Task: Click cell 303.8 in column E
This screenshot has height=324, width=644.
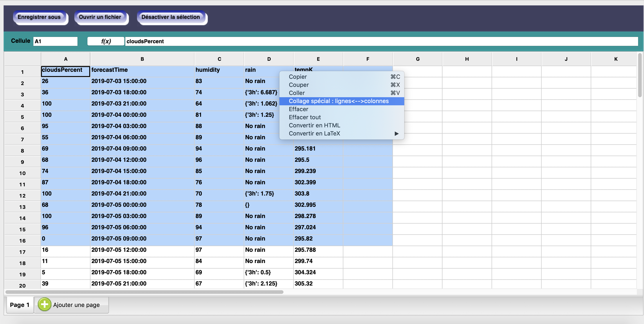Action: click(318, 195)
